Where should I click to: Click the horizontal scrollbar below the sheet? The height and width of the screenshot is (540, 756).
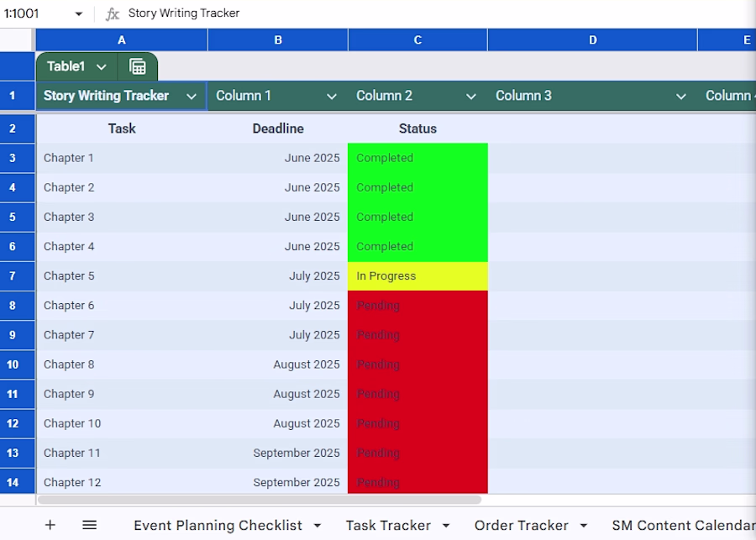pos(260,500)
